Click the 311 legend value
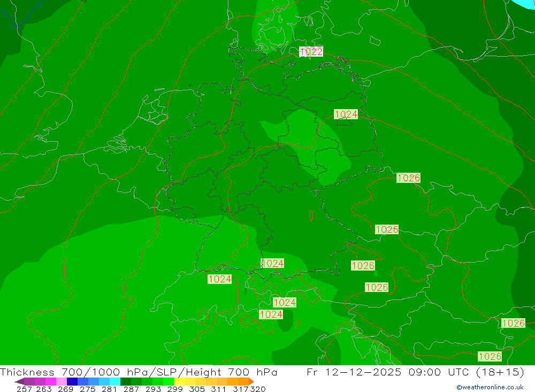This screenshot has width=535, height=392. click(218, 389)
